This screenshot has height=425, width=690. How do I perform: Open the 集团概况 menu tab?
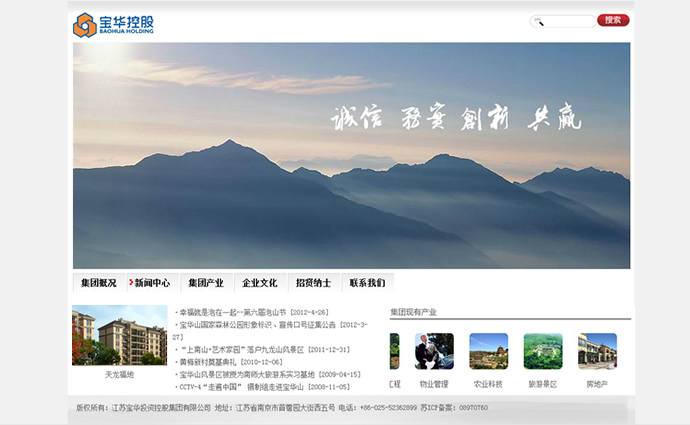pos(99,283)
